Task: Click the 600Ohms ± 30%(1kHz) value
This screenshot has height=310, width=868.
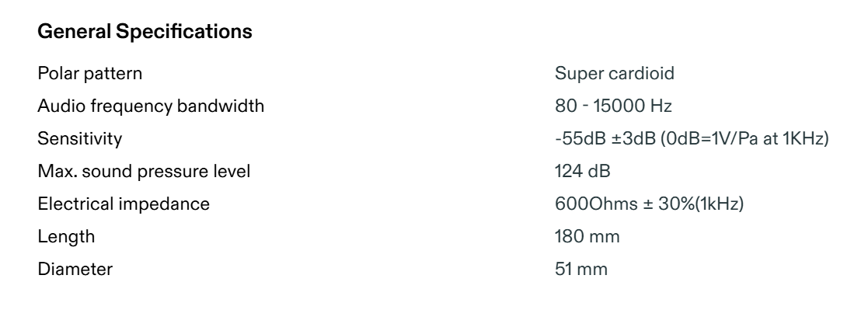Action: [650, 204]
